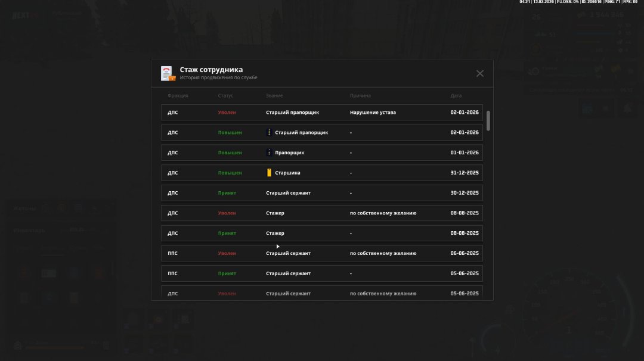The height and width of the screenshot is (361, 644).
Task: Select the Нарушение устава dismissal reason
Action: coord(373,112)
